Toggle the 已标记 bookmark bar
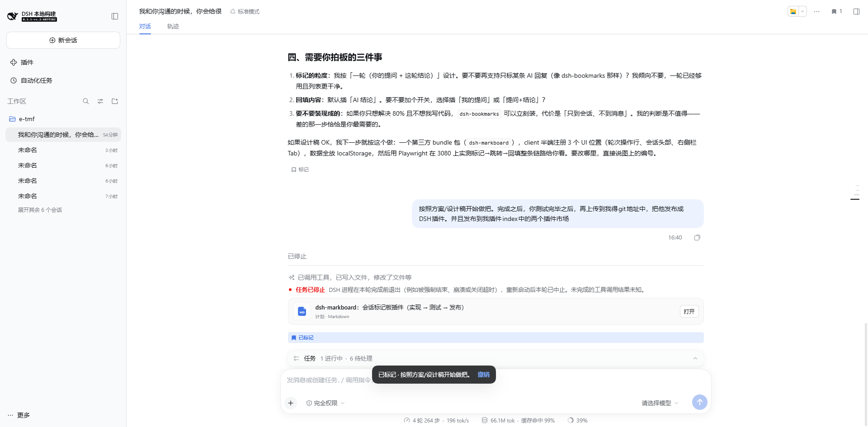The image size is (868, 427). [495, 338]
